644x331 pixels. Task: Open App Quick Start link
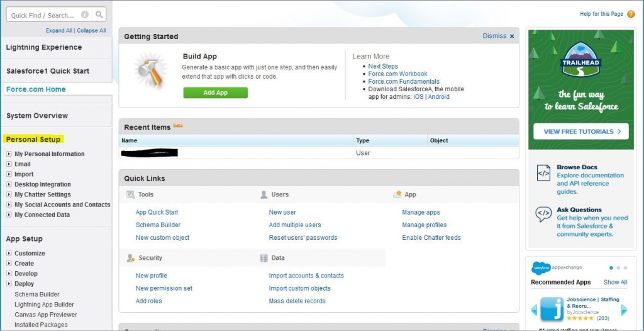157,212
